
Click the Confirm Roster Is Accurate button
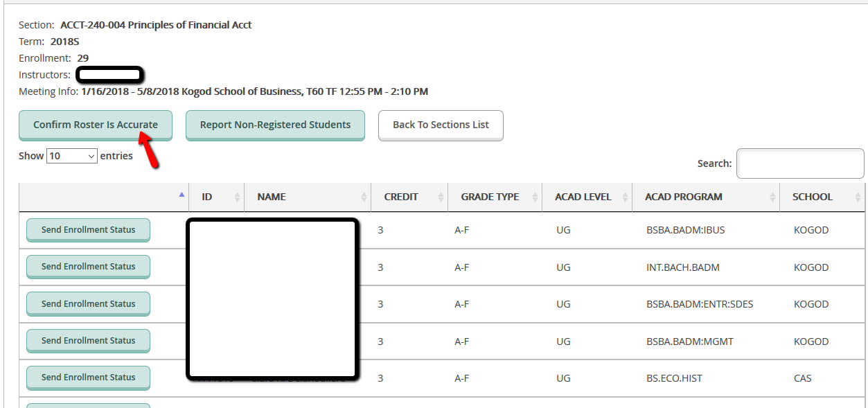tap(96, 125)
